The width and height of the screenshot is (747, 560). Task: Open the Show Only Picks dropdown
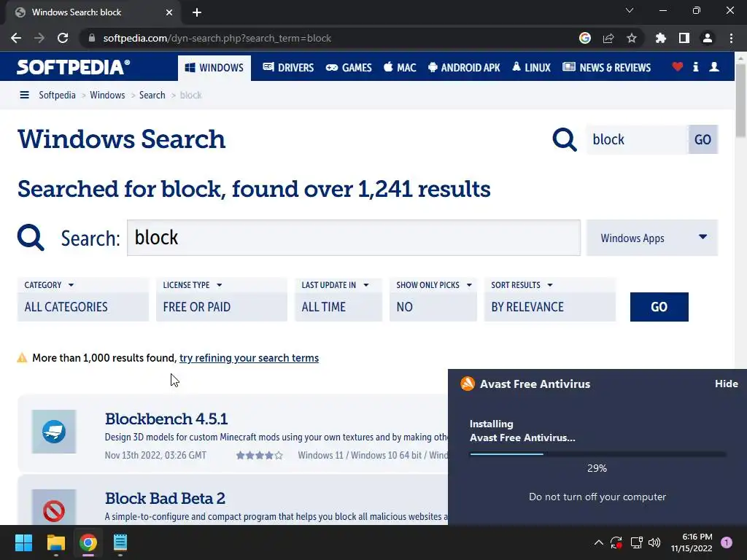click(434, 285)
